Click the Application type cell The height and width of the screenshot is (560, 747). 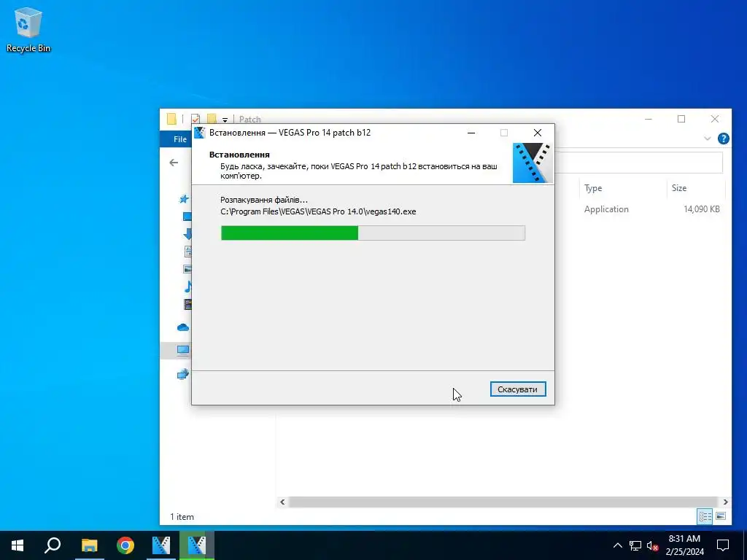pyautogui.click(x=606, y=209)
